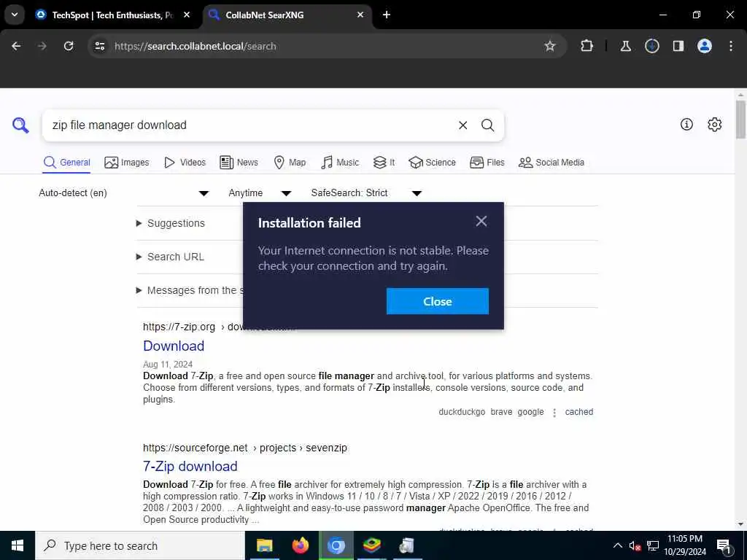Select the Social Media search category
The width and height of the screenshot is (747, 560).
click(551, 163)
